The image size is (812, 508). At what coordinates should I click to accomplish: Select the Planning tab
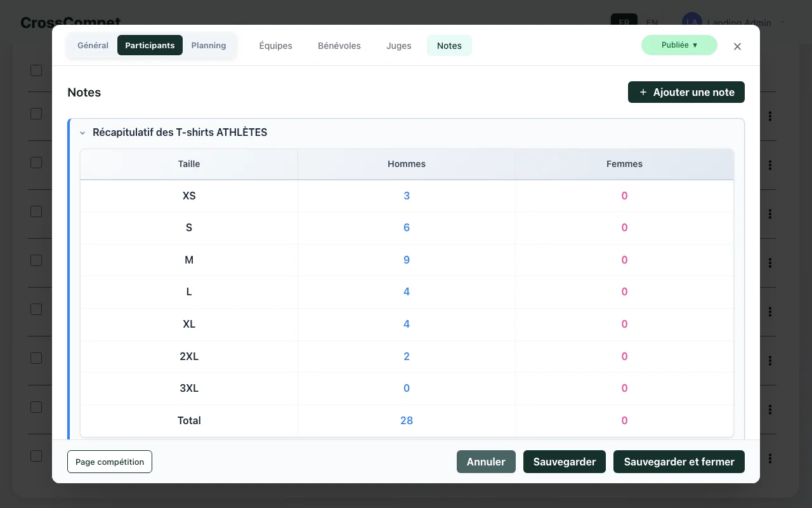pyautogui.click(x=209, y=46)
